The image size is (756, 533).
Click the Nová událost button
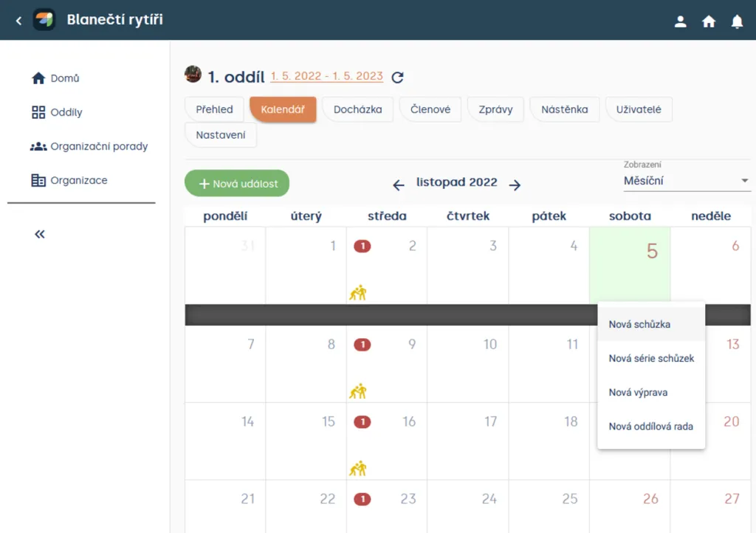pos(237,183)
